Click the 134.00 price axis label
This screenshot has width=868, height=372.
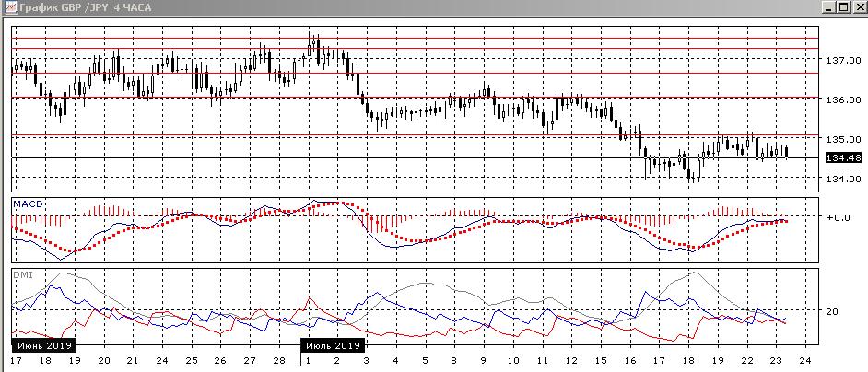tap(837, 179)
